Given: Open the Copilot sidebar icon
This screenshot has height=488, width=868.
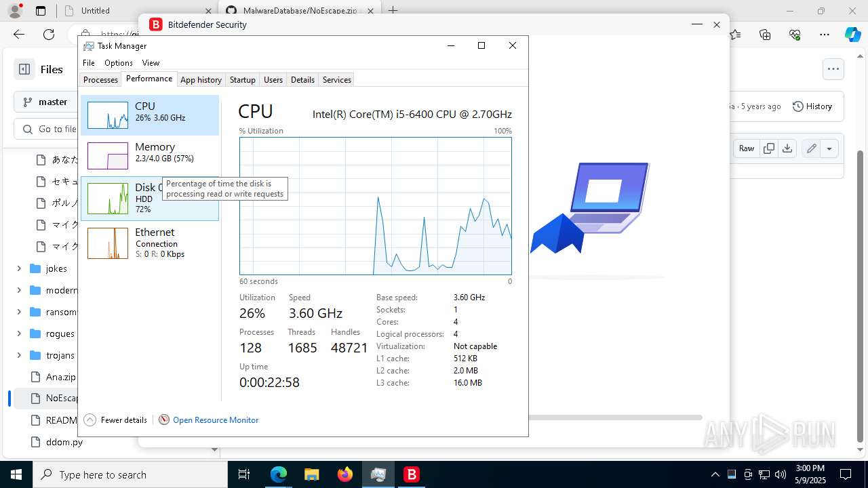Looking at the screenshot, I should 852,35.
